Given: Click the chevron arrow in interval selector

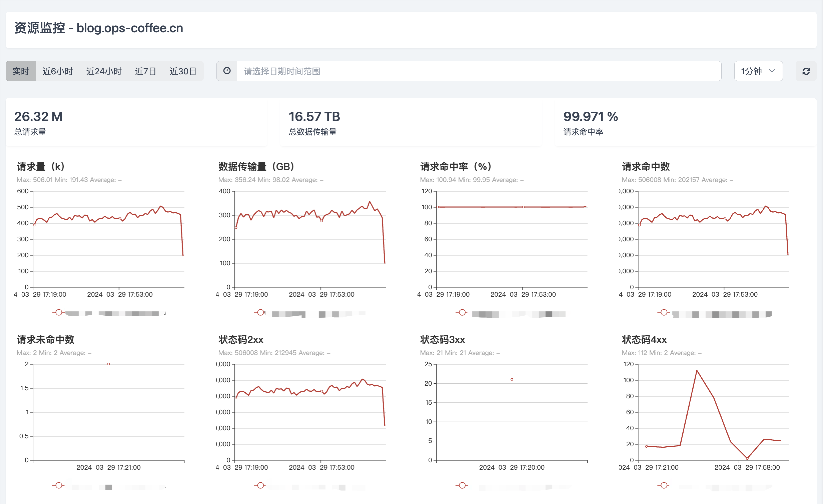Looking at the screenshot, I should point(772,71).
